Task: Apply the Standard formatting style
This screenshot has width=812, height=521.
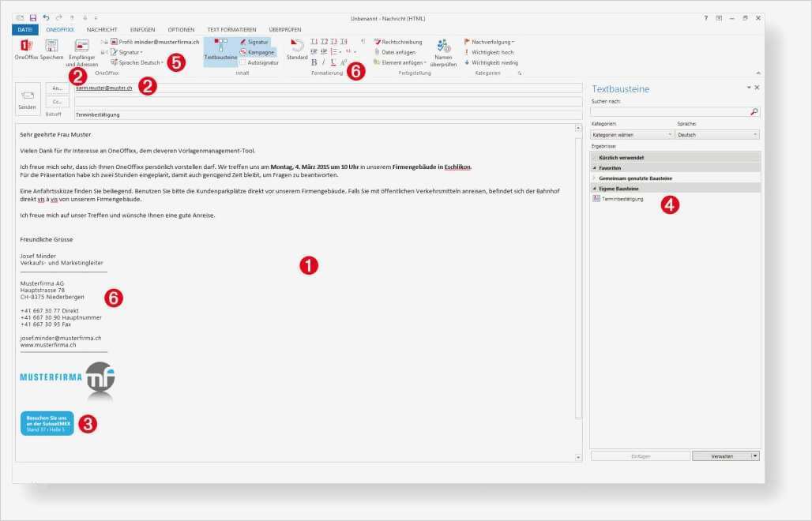Action: click(297, 50)
